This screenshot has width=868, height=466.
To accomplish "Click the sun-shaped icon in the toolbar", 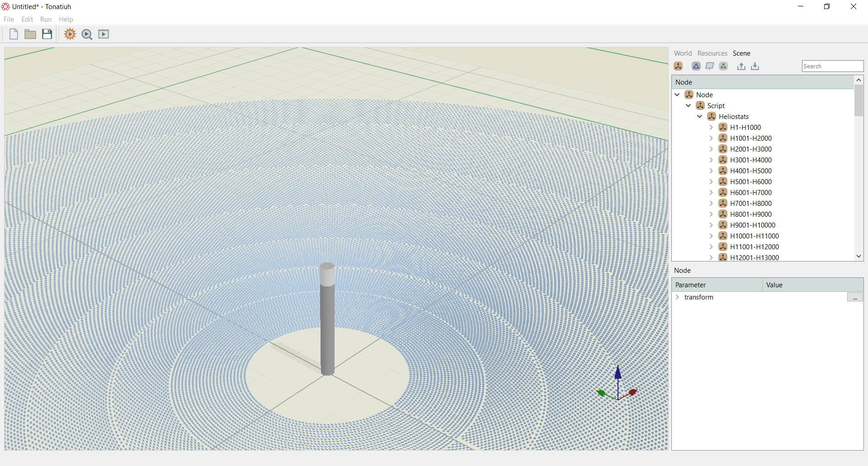I will [x=70, y=34].
